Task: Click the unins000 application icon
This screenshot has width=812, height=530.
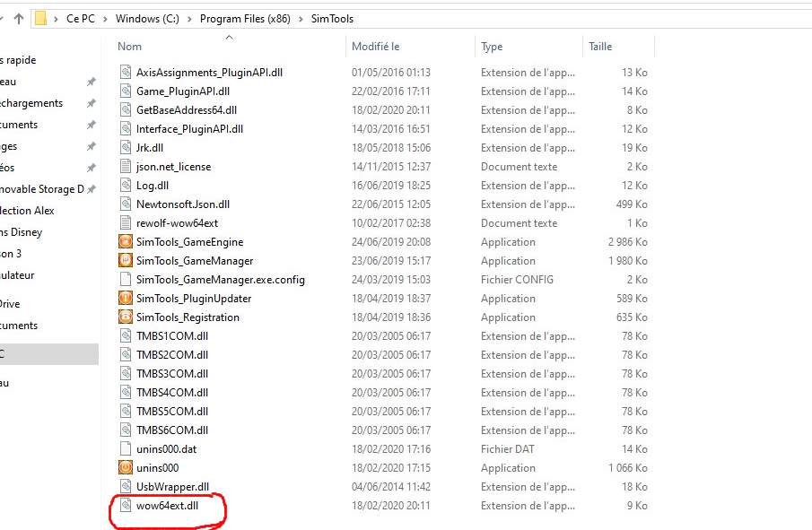Action: [x=126, y=467]
